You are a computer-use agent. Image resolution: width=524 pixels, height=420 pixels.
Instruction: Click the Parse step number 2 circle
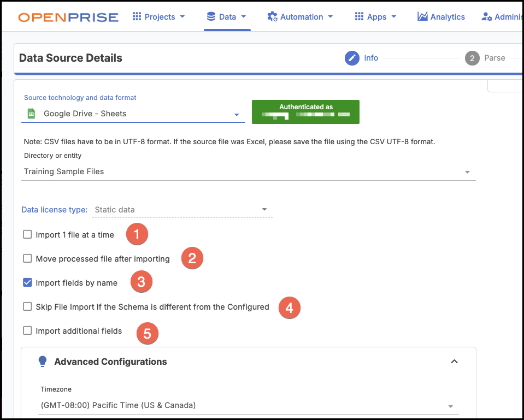click(x=472, y=58)
